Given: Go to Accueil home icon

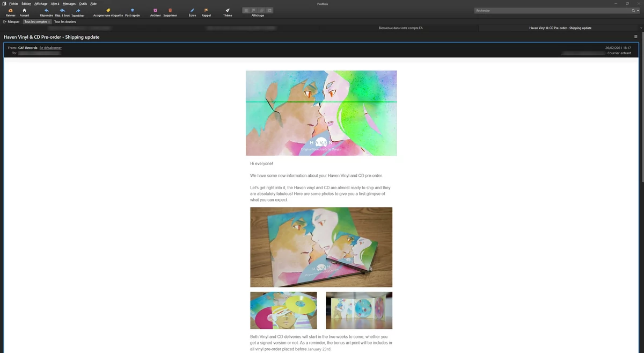Looking at the screenshot, I should click(x=24, y=10).
